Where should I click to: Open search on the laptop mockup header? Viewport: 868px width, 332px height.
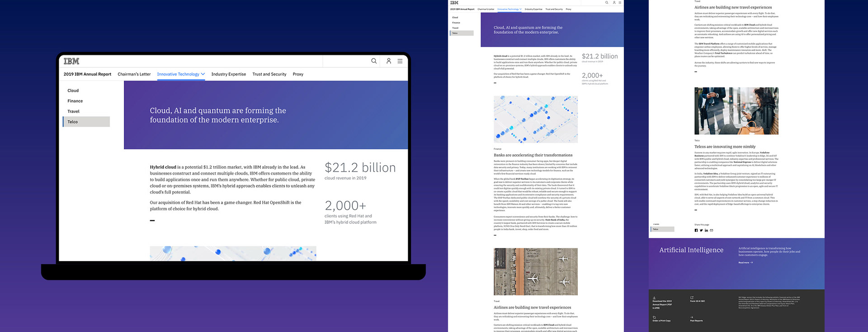tap(374, 61)
